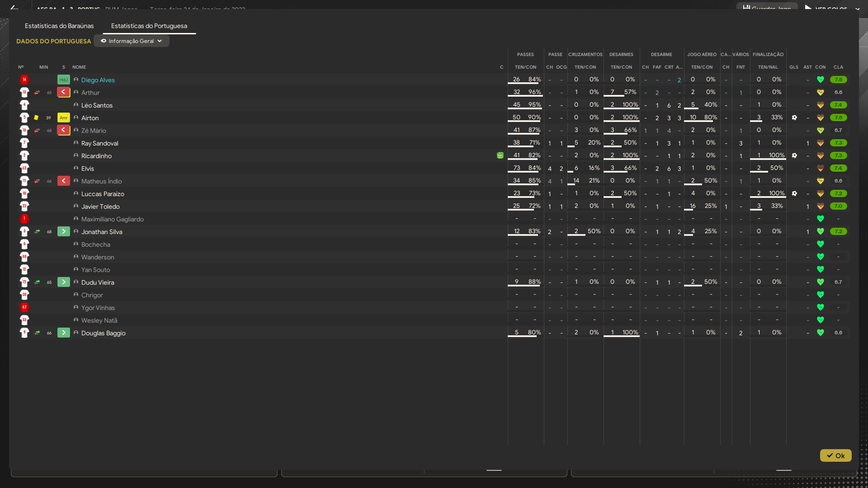Click the info icon beside Wanderson

click(76, 257)
